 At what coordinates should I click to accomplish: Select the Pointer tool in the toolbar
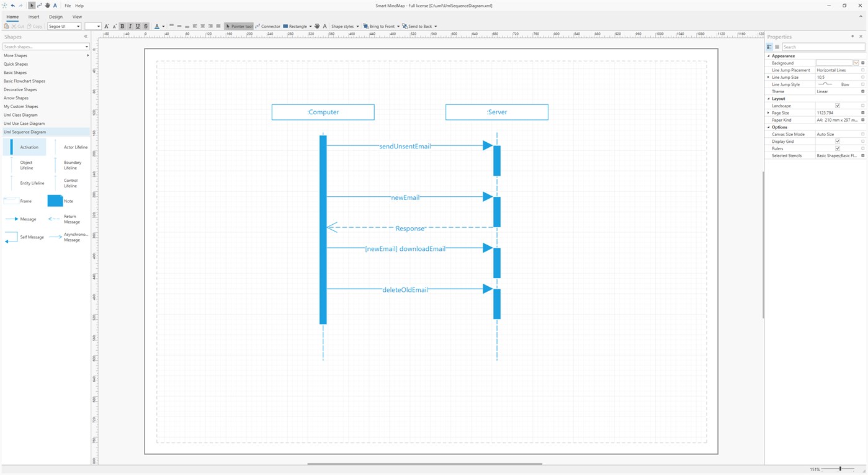click(239, 26)
